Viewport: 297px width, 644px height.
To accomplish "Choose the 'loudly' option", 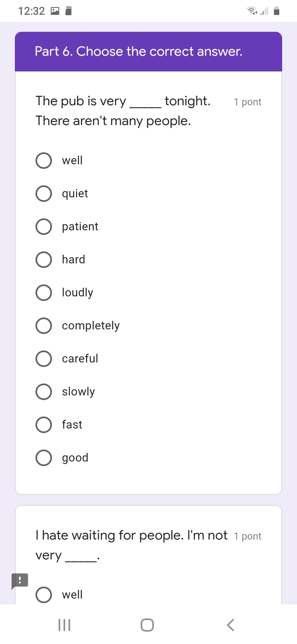I will 44,293.
